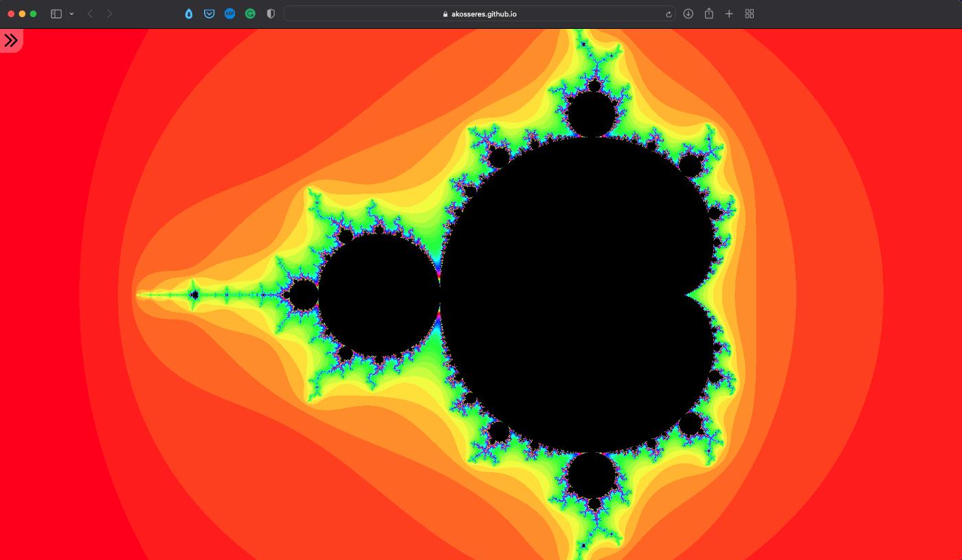The image size is (962, 560).
Task: Reload the current page
Action: point(669,14)
